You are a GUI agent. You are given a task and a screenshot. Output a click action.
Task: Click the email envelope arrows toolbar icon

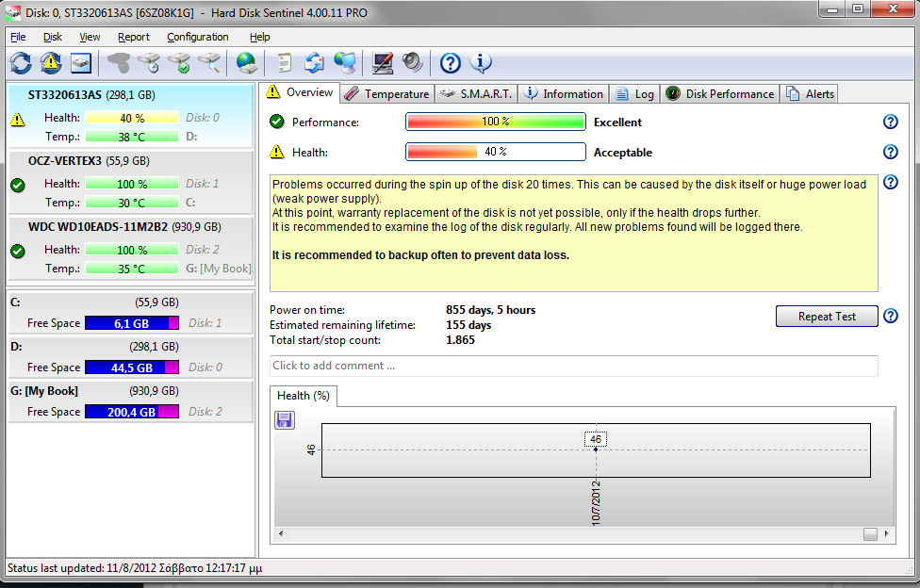[315, 63]
